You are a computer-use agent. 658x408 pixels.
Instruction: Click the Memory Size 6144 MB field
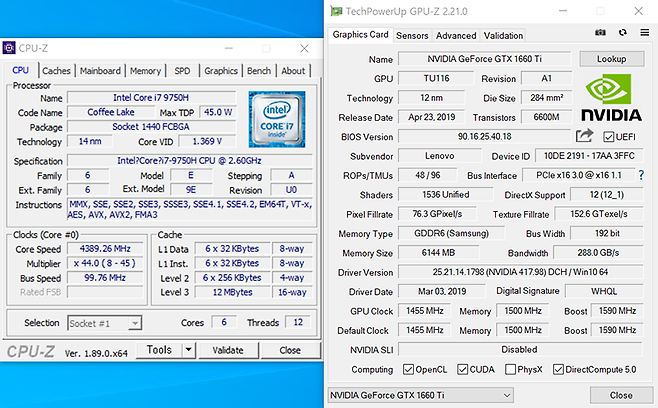coord(439,252)
